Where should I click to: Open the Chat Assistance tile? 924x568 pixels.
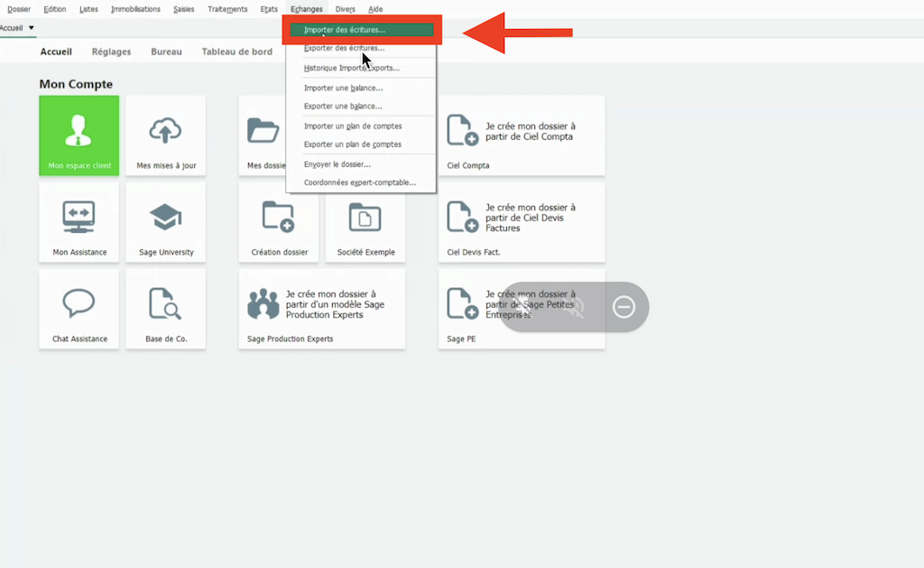[79, 309]
